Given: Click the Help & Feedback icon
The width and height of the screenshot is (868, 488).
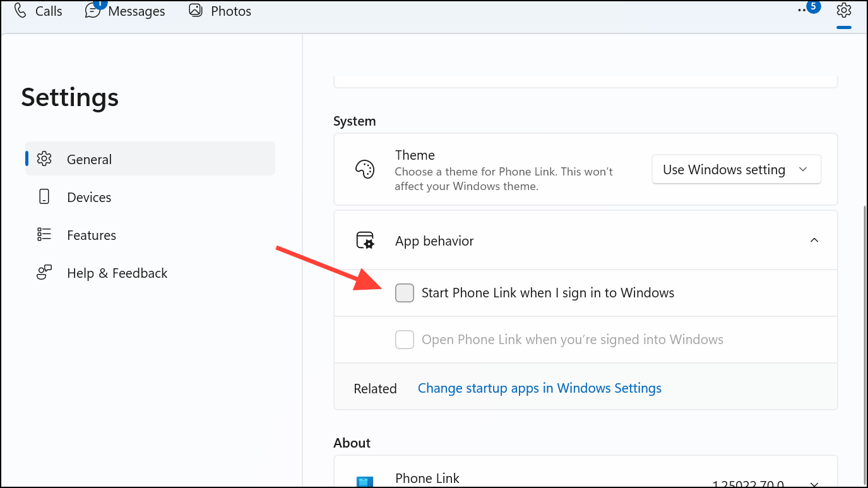Looking at the screenshot, I should (44, 273).
